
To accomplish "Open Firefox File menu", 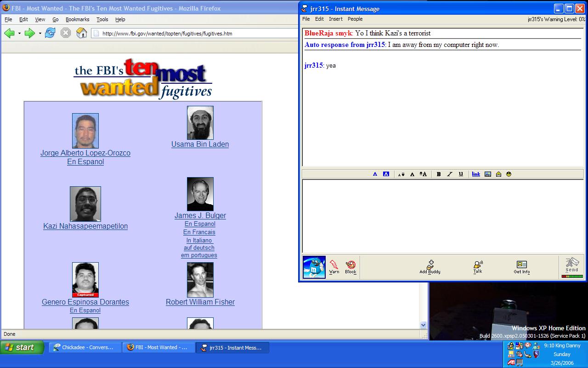I will 8,19.
